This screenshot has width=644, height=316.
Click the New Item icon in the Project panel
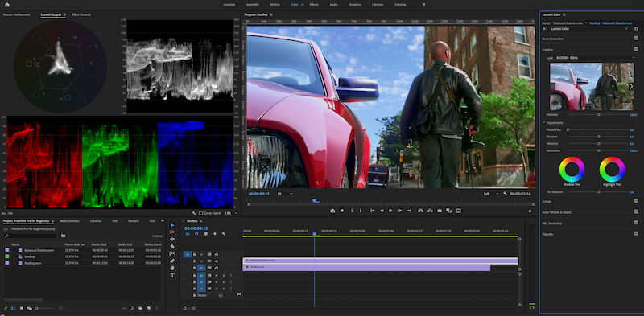coord(149,308)
